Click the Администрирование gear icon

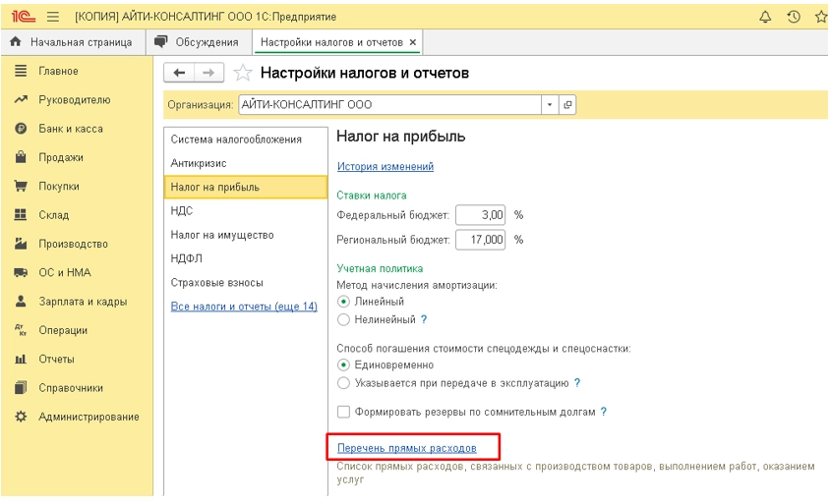(21, 417)
